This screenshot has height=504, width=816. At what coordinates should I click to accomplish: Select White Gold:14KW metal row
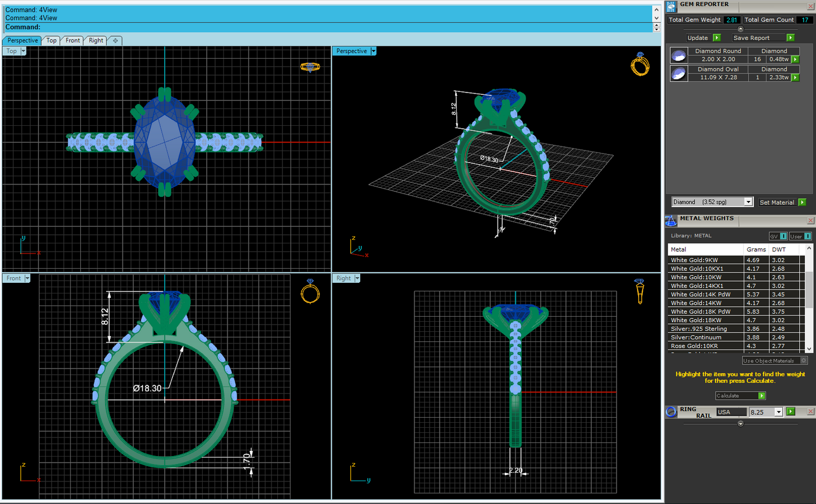pyautogui.click(x=736, y=303)
